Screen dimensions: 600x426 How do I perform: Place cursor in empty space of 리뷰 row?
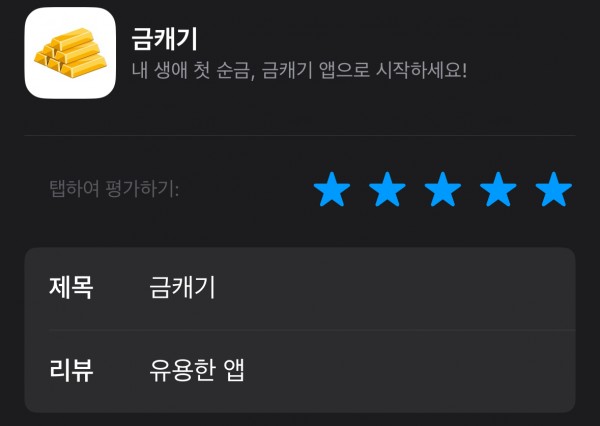pos(409,371)
